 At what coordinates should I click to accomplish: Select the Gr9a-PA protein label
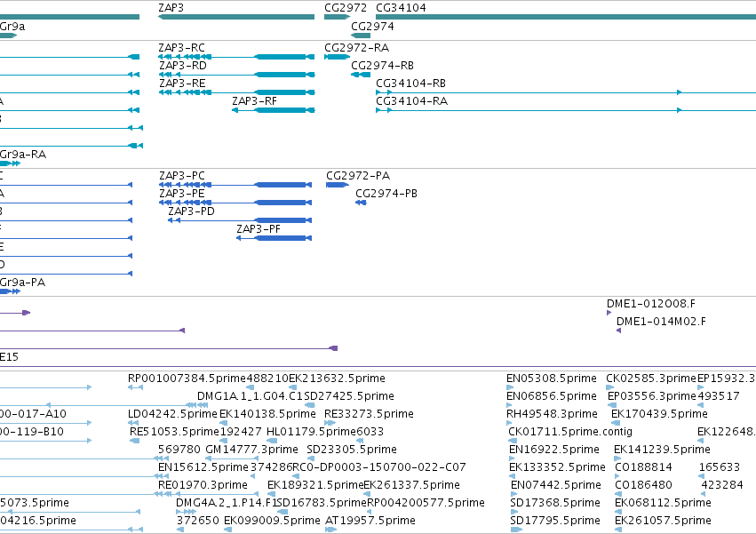point(22,283)
